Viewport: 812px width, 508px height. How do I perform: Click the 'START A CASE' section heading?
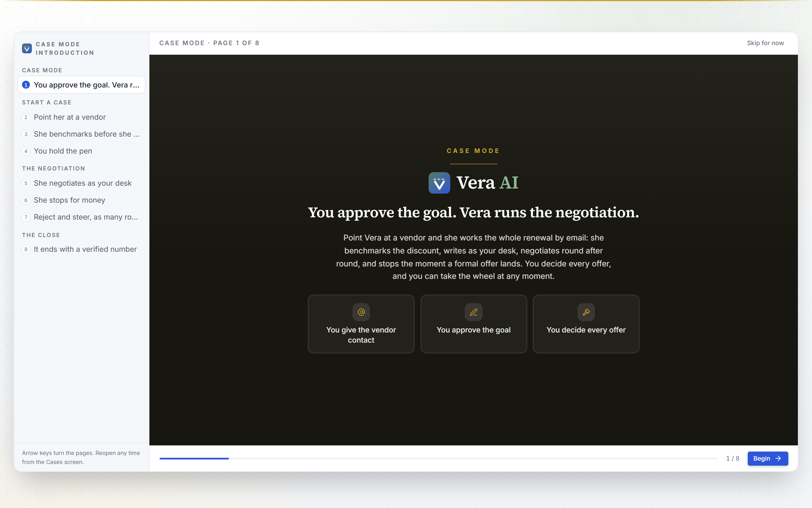pos(47,102)
